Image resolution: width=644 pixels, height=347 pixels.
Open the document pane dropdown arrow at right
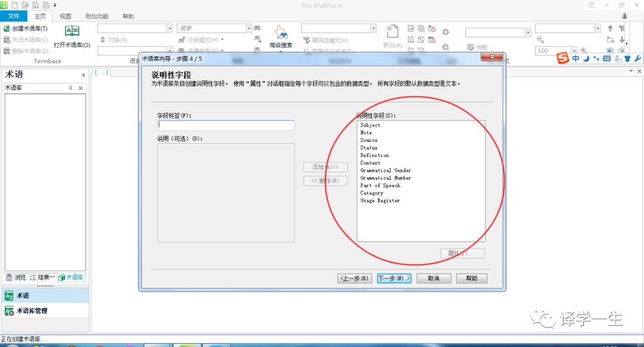click(x=631, y=71)
